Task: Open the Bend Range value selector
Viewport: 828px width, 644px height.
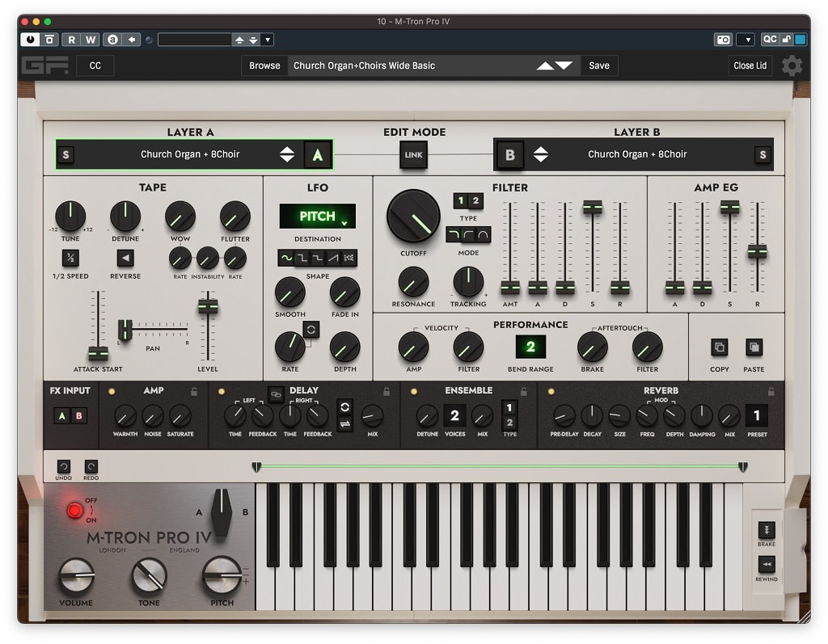Action: click(x=530, y=347)
